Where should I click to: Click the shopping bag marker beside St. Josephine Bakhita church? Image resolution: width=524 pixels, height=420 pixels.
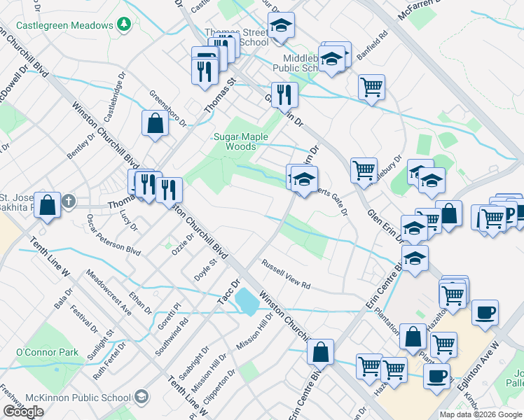pos(48,207)
